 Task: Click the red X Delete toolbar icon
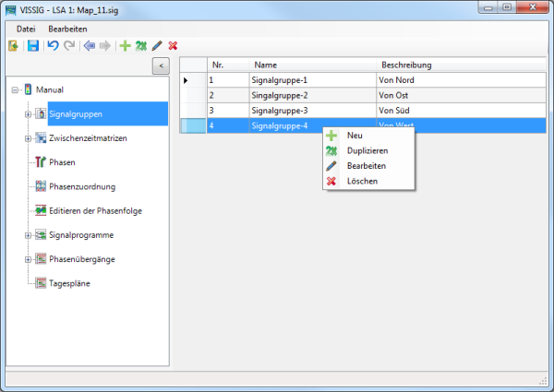pyautogui.click(x=173, y=46)
